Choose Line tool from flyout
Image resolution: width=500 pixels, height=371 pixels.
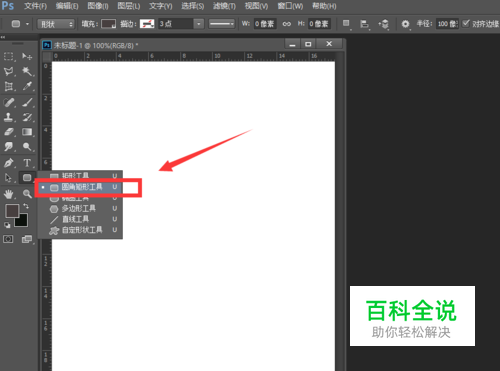(80, 219)
